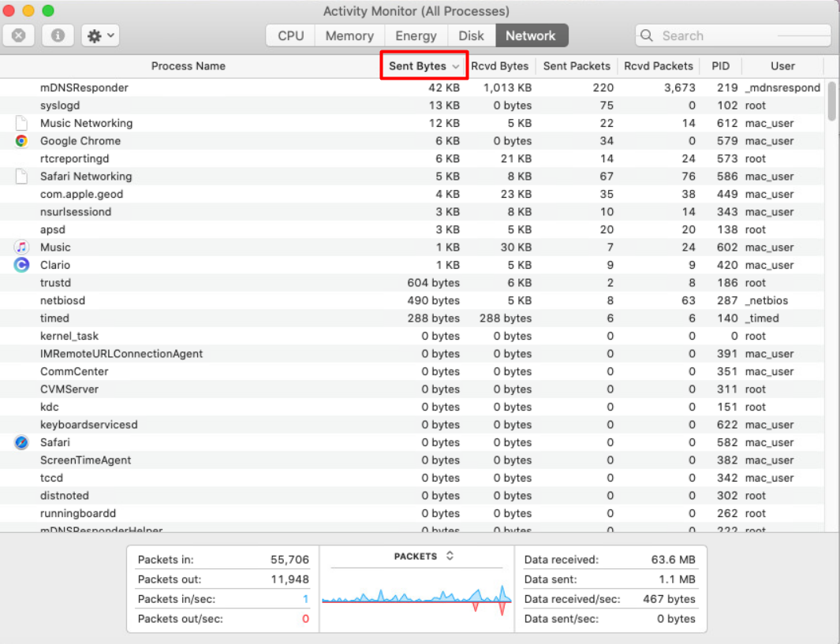The width and height of the screenshot is (840, 644).
Task: Click the Google Chrome process icon
Action: (21, 141)
